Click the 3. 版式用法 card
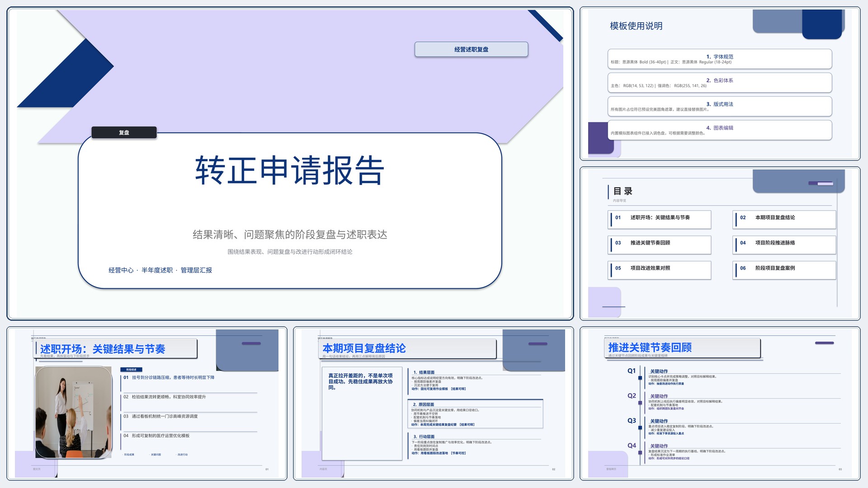This screenshot has height=488, width=868. point(720,107)
